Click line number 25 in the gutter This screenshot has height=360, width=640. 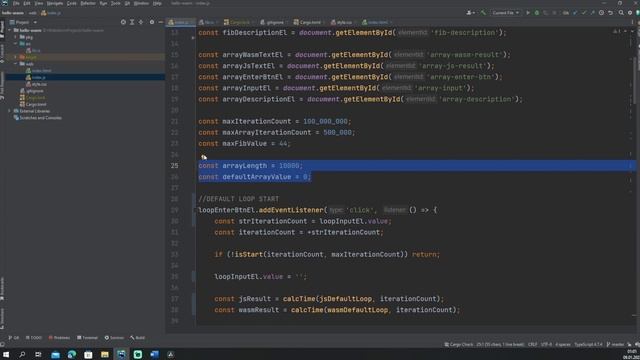click(x=174, y=166)
